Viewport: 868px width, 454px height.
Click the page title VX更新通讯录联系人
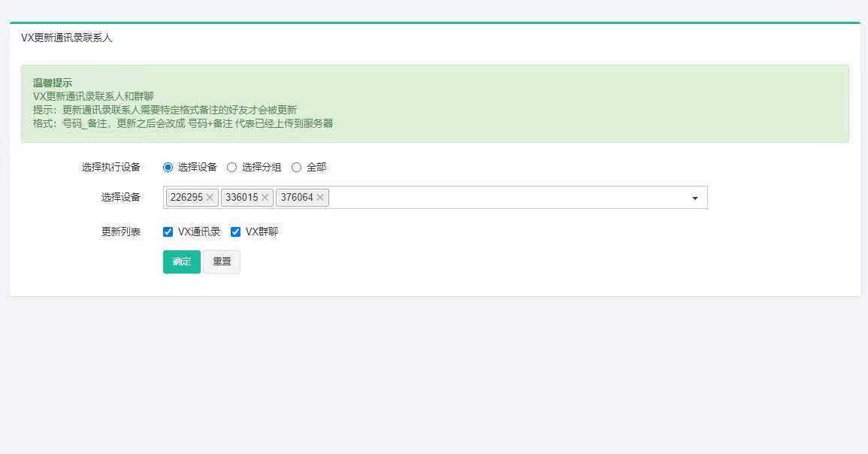pos(66,38)
